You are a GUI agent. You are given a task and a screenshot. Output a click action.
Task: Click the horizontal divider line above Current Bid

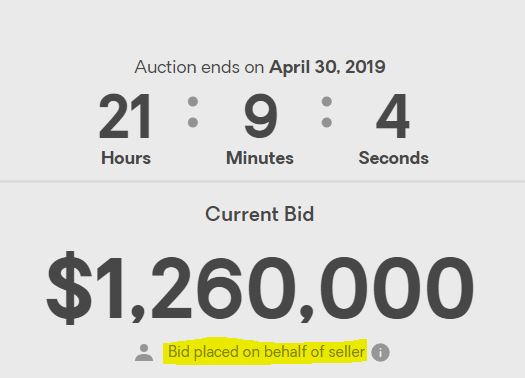pyautogui.click(x=262, y=181)
